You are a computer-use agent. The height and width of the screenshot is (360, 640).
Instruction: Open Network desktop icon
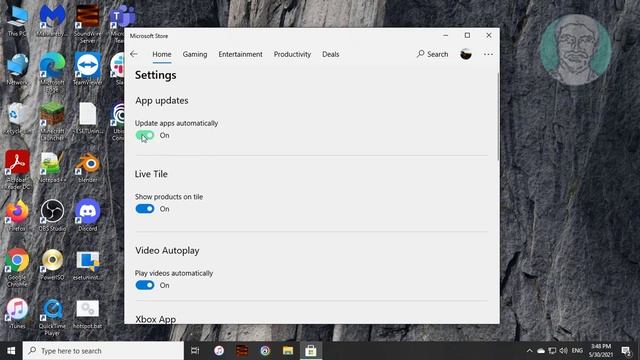coord(17,69)
